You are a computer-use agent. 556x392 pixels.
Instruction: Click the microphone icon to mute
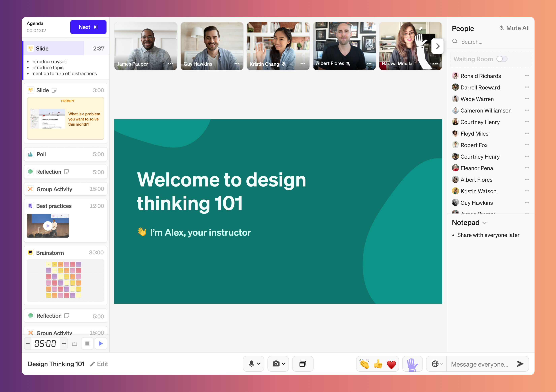click(251, 364)
